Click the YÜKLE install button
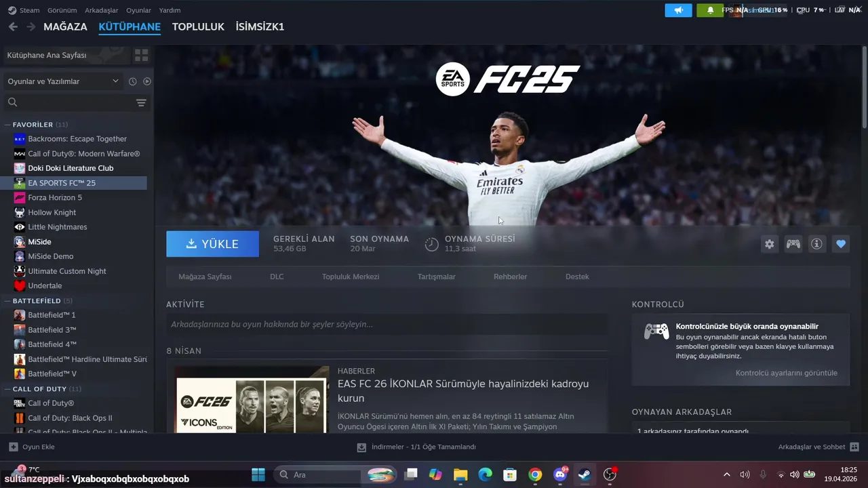The width and height of the screenshot is (868, 488). point(212,244)
